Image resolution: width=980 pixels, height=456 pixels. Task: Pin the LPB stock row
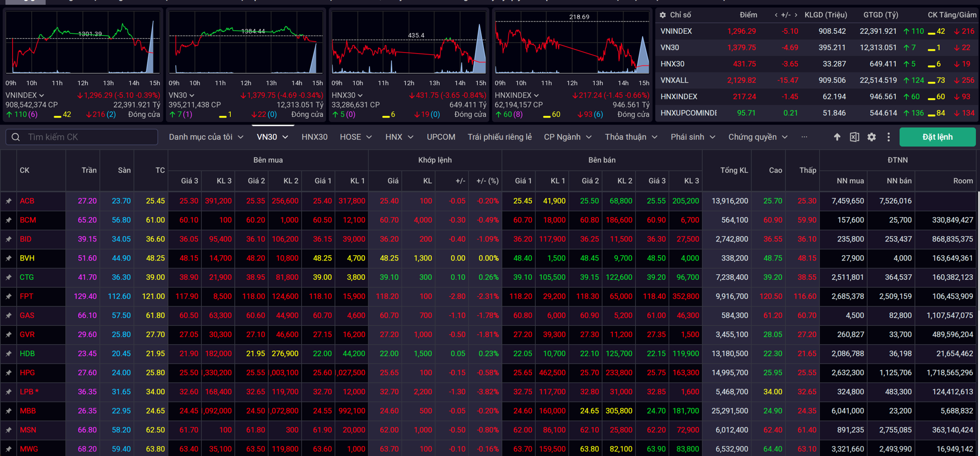point(9,392)
